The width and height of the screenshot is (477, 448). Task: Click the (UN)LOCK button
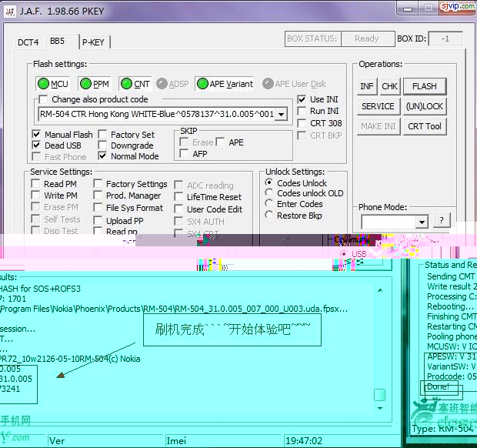click(x=425, y=106)
